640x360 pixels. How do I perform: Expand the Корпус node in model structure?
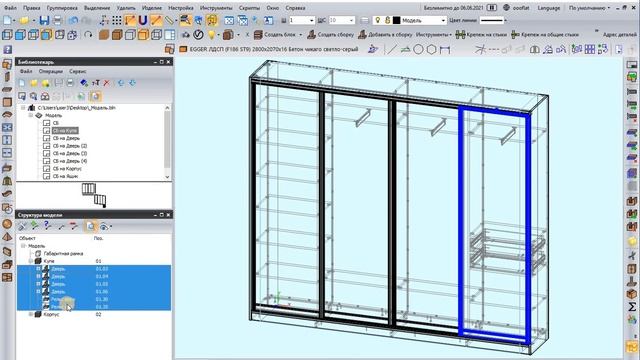pyautogui.click(x=31, y=314)
